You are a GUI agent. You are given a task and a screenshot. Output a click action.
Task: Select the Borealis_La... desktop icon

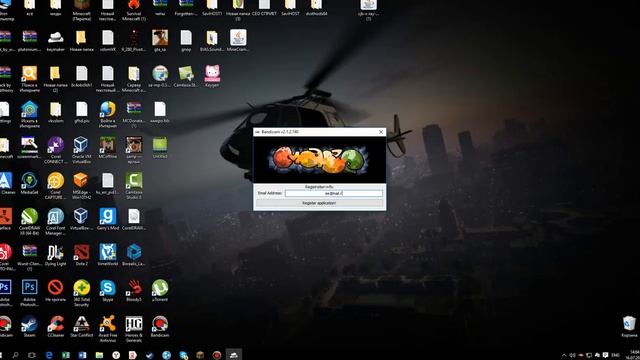134,255
